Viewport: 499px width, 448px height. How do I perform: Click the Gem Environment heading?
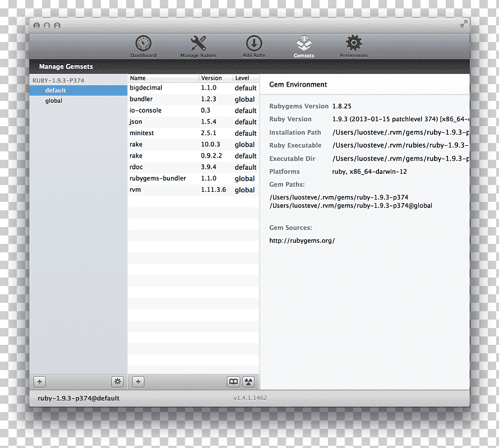[298, 85]
